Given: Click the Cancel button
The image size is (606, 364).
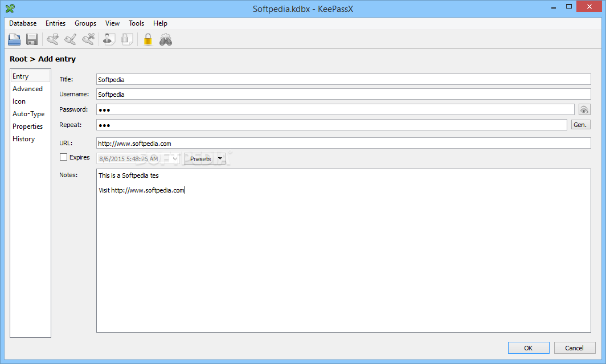Looking at the screenshot, I should (574, 348).
